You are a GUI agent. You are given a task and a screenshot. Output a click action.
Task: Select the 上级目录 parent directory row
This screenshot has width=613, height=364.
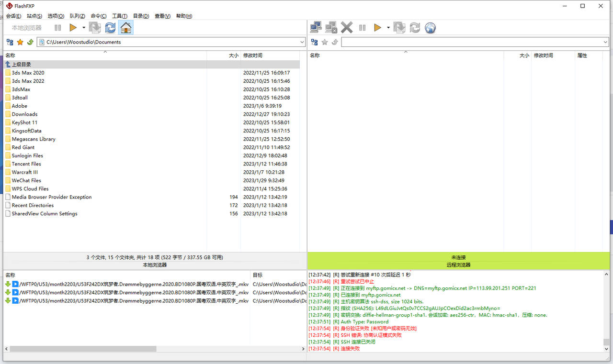pyautogui.click(x=151, y=64)
